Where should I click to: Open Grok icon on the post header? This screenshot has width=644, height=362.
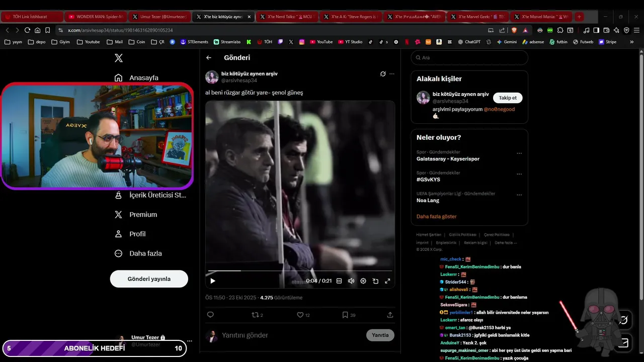(x=383, y=74)
